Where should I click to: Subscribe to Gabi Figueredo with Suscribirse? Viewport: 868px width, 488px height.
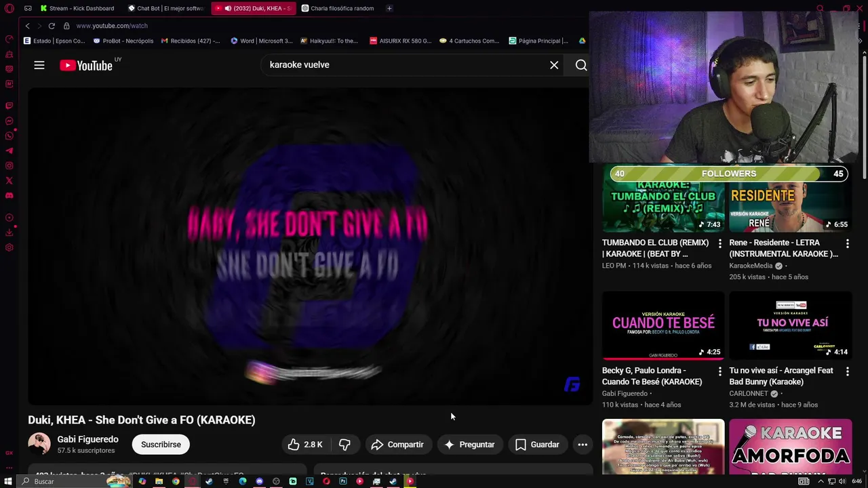tap(161, 445)
